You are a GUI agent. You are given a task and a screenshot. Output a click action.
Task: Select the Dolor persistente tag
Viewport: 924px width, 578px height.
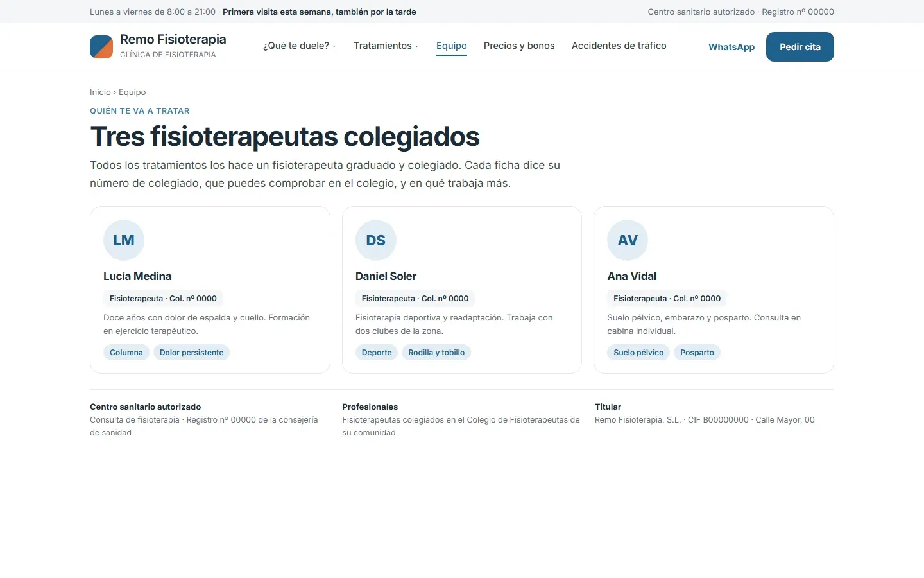click(x=191, y=353)
